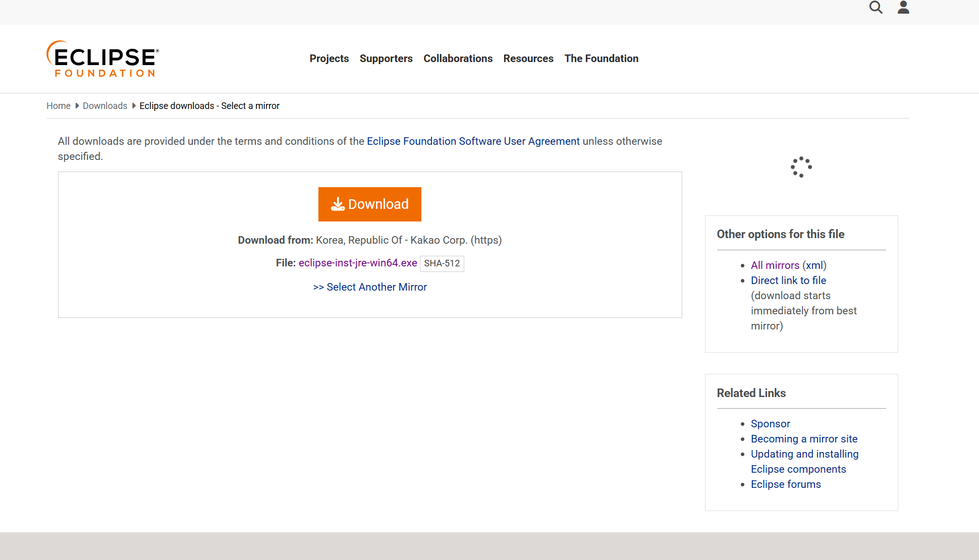Open the All mirrors link
Image resolution: width=979 pixels, height=560 pixels.
(x=775, y=265)
